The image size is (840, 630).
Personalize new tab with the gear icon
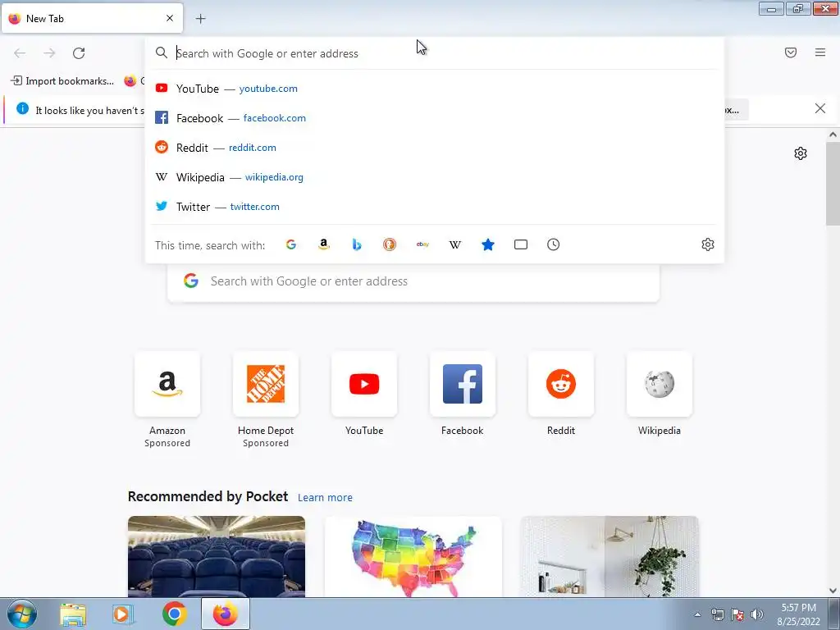point(801,153)
